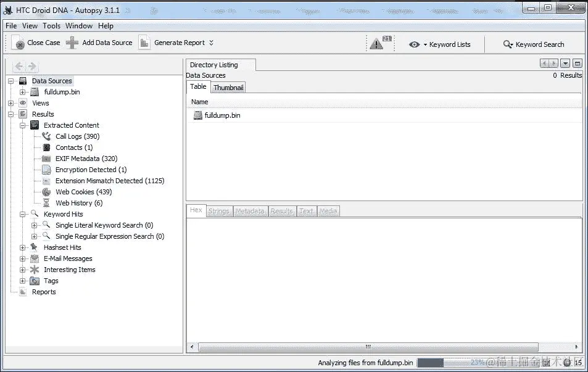Click the Tags icon in tree
The height and width of the screenshot is (372, 588).
35,281
